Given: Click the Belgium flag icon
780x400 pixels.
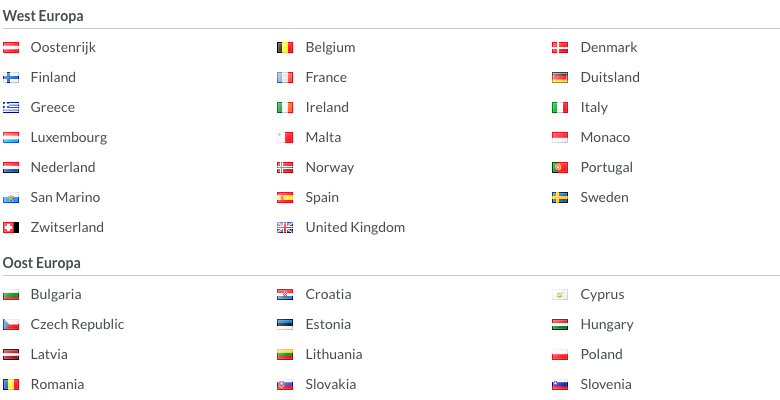Looking at the screenshot, I should click(x=285, y=48).
